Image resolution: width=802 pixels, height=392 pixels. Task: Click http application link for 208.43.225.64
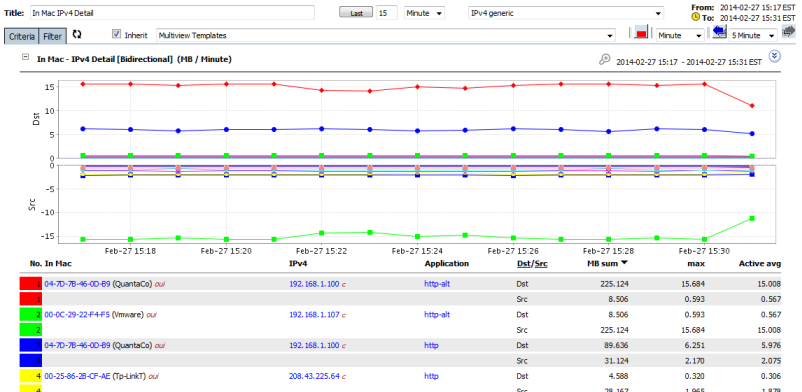coord(431,376)
